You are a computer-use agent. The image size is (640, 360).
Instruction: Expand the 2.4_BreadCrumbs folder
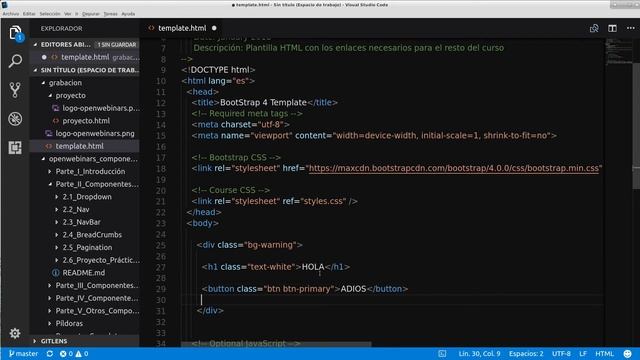pyautogui.click(x=56, y=235)
